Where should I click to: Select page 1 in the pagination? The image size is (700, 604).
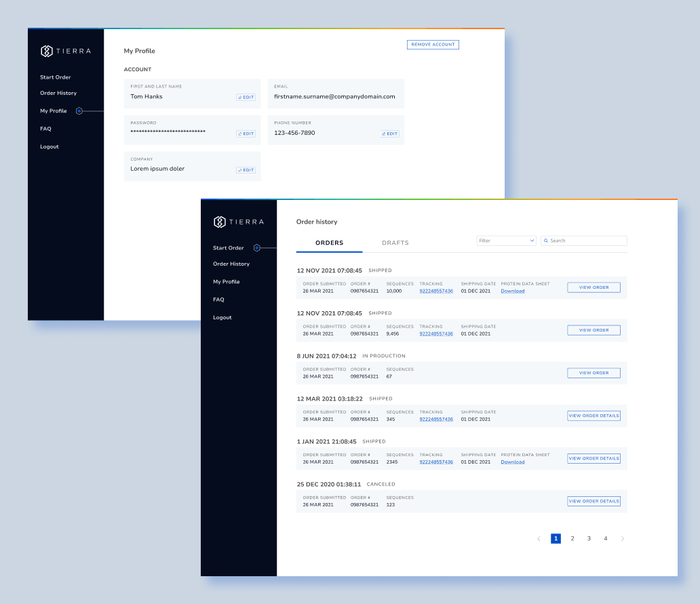coord(556,538)
